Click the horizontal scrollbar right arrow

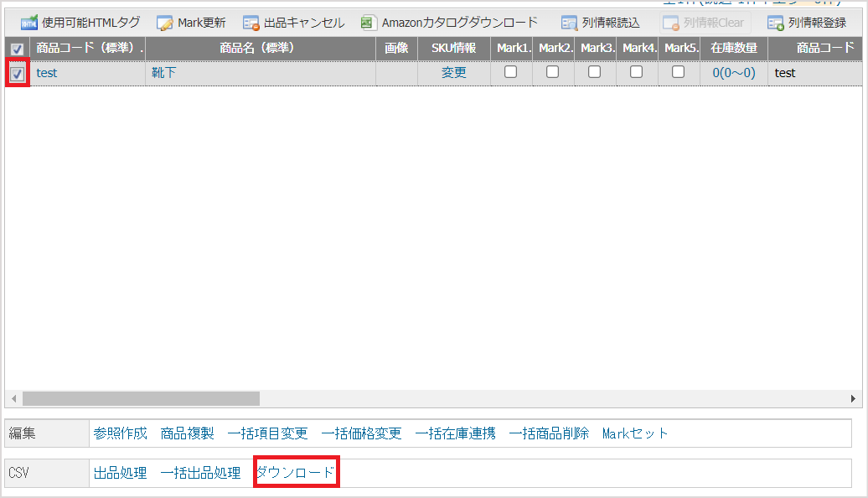coord(853,399)
